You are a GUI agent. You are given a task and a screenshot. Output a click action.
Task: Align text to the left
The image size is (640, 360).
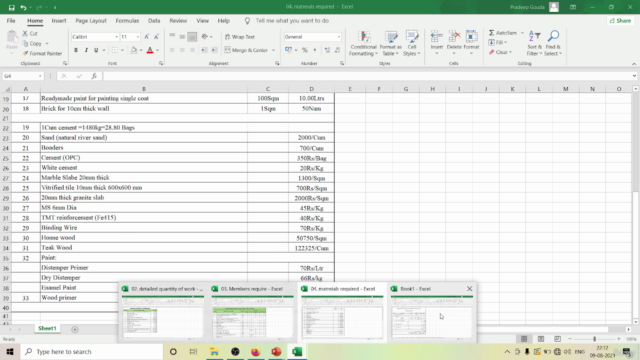[x=172, y=50]
